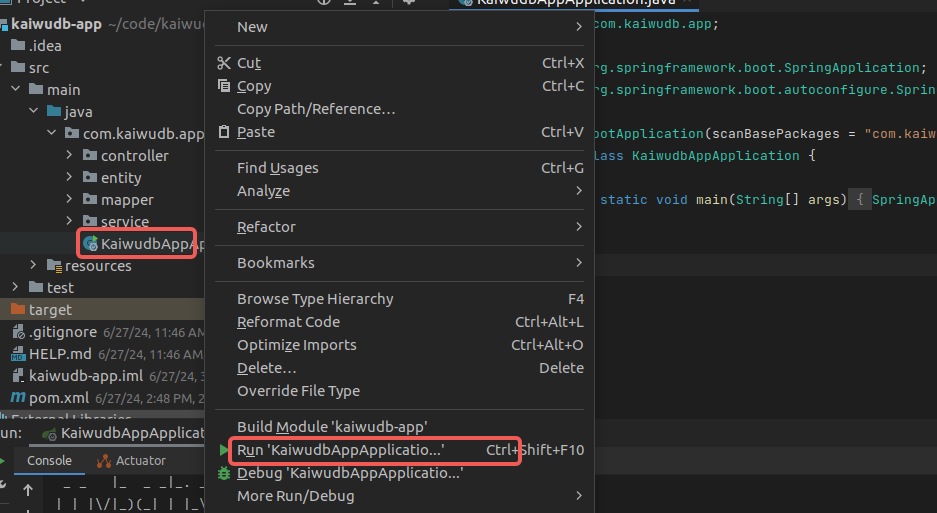Select the target folder in project tree

click(x=49, y=310)
